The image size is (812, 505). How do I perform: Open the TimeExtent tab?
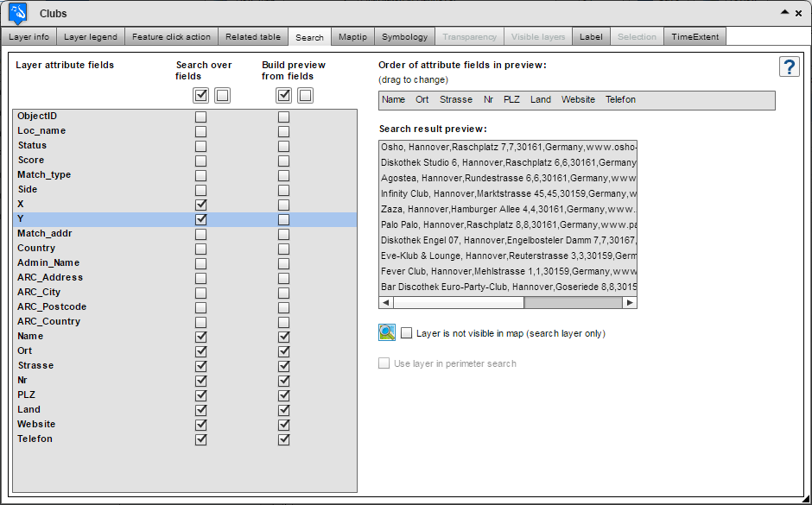[695, 37]
